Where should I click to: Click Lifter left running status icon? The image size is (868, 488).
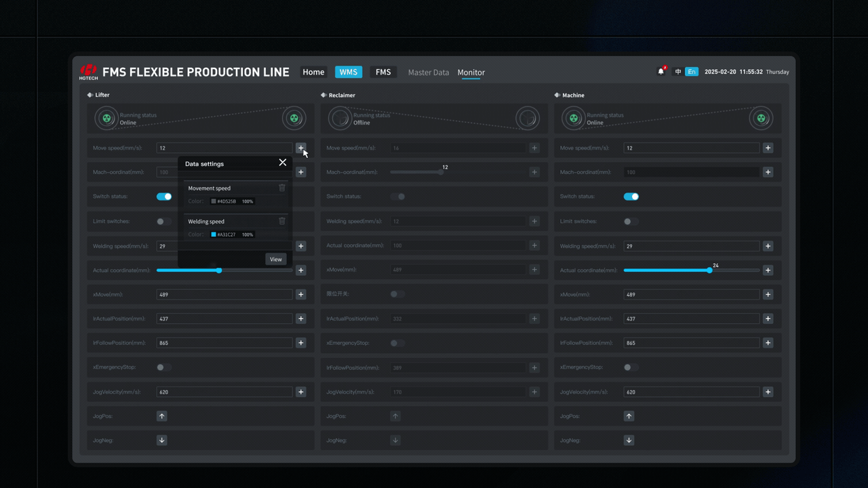click(x=106, y=119)
